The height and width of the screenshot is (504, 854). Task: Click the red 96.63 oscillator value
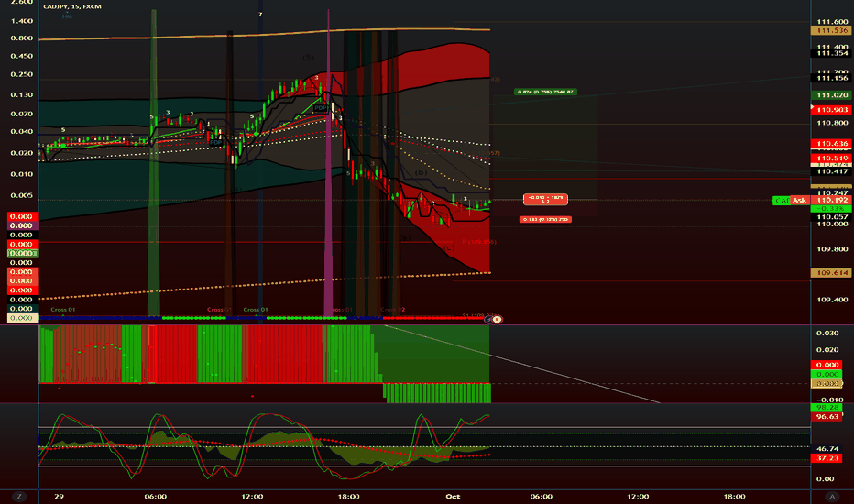click(827, 417)
